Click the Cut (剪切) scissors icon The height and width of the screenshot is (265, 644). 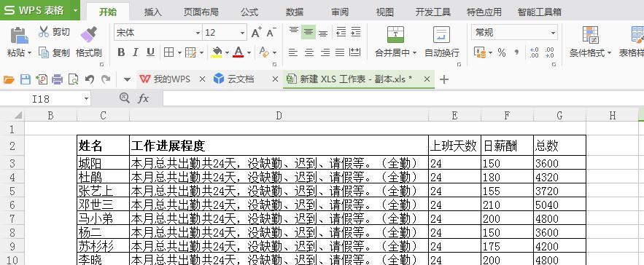(x=44, y=31)
